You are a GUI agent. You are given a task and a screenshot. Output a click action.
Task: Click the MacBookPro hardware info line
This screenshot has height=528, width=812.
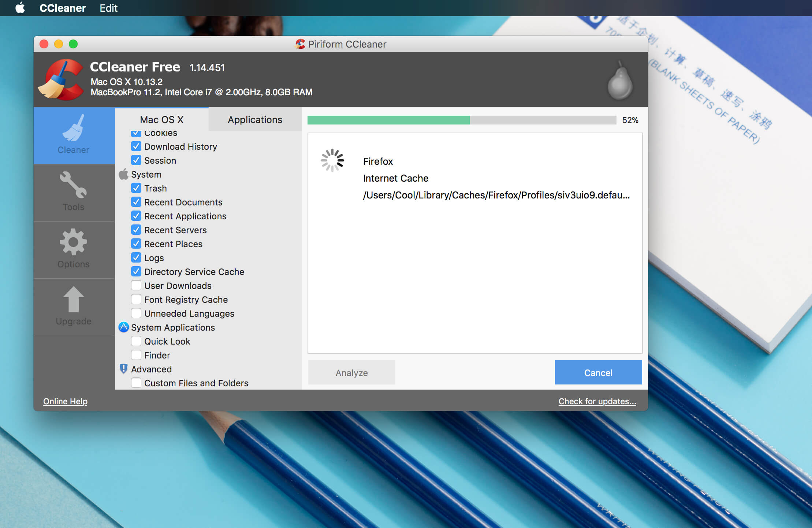[x=201, y=92]
